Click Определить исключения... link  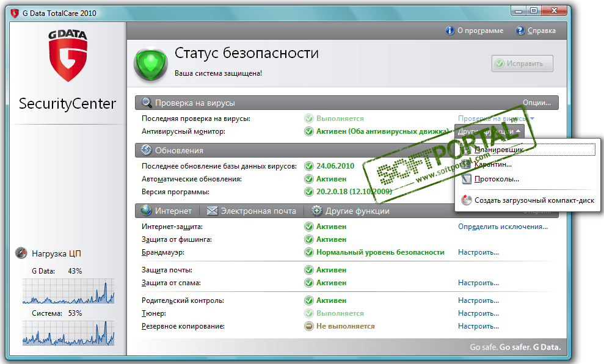[503, 227]
